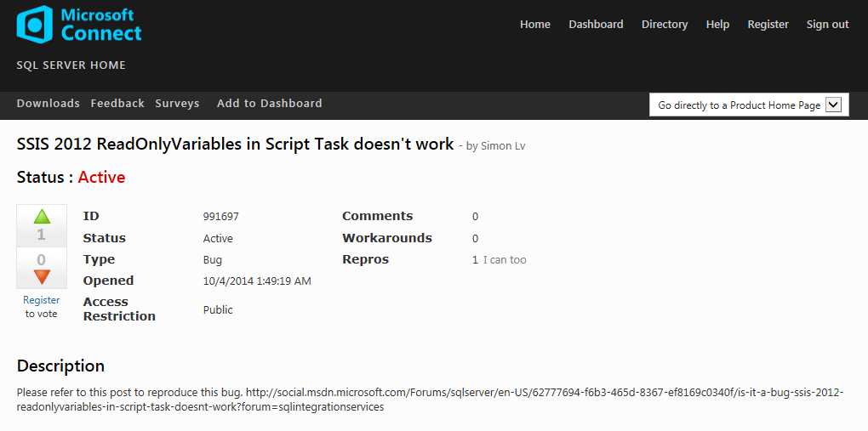Open the product home page dropdown arrow

coord(833,105)
